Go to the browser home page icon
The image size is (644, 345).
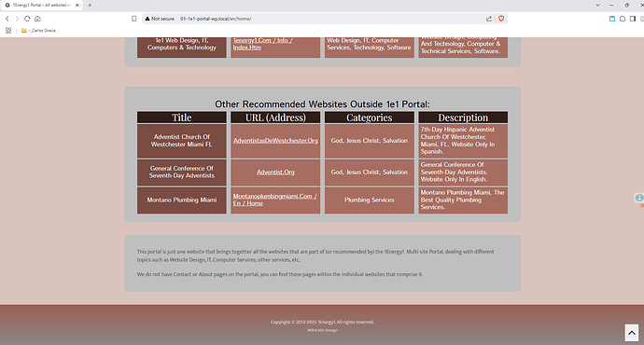tap(37, 19)
